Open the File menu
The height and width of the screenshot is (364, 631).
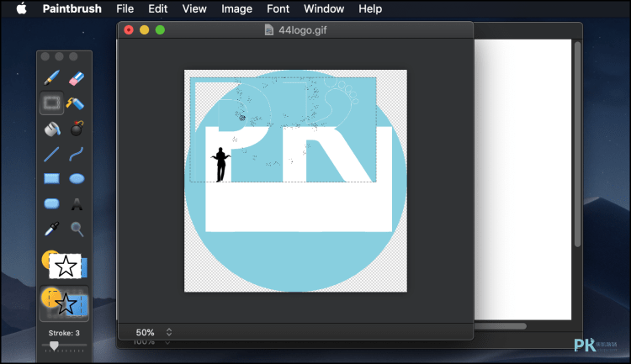click(x=125, y=8)
